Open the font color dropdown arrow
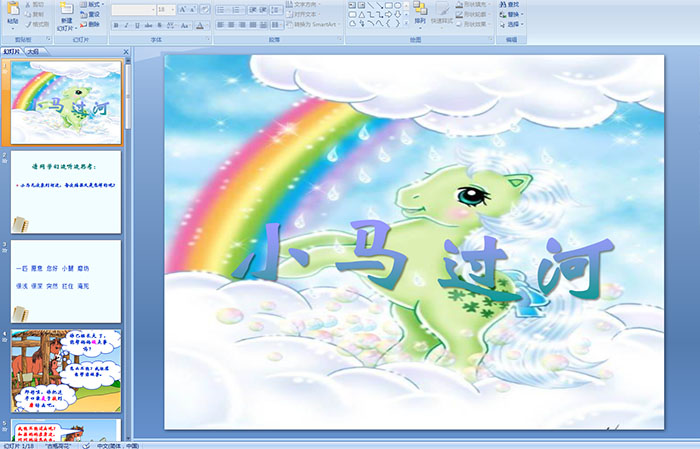The height and width of the screenshot is (449, 700). click(x=208, y=26)
